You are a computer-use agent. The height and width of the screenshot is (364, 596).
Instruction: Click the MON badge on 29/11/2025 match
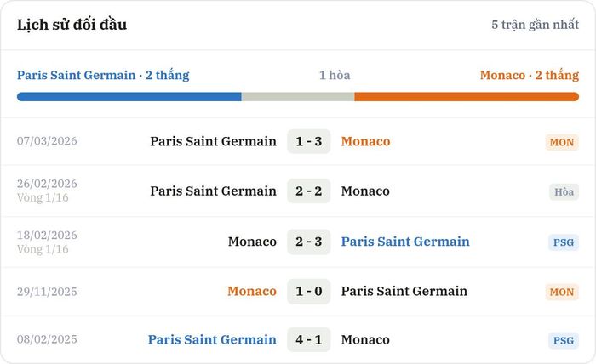point(562,292)
